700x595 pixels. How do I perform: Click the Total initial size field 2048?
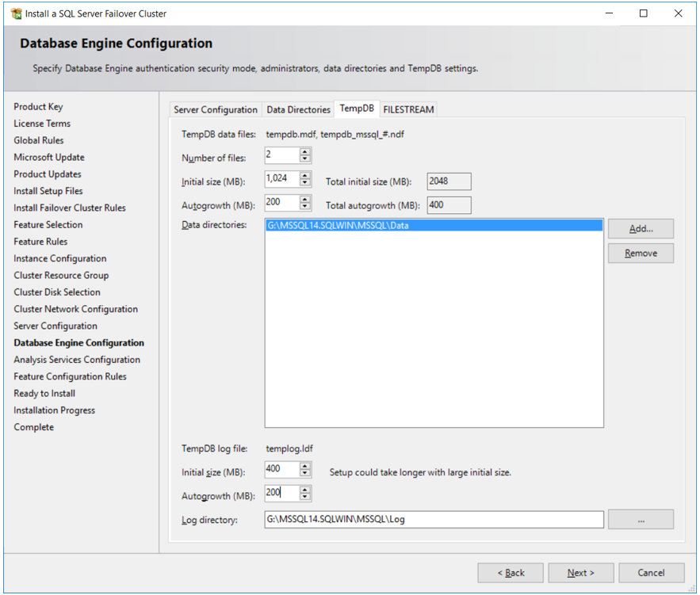[449, 181]
